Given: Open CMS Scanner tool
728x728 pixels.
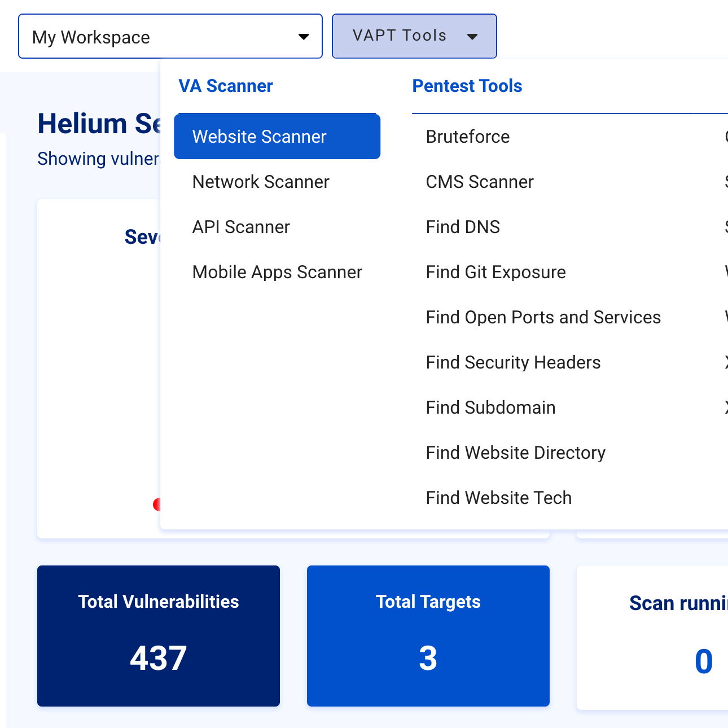Looking at the screenshot, I should 480,182.
